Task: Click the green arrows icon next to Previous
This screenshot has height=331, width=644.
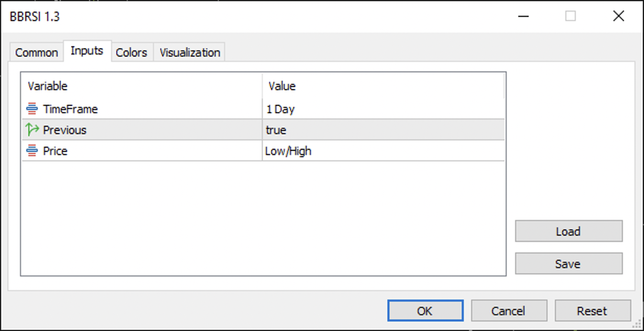Action: pos(33,130)
